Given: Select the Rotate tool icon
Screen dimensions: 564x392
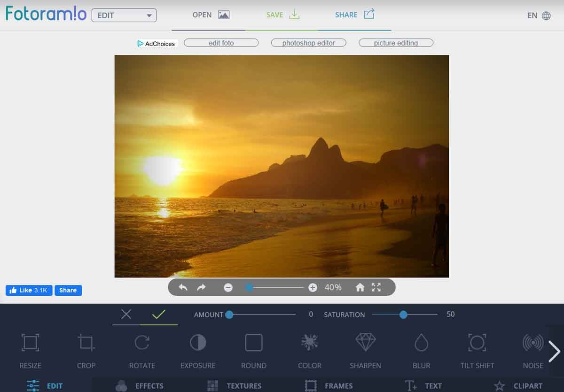Looking at the screenshot, I should 142,343.
